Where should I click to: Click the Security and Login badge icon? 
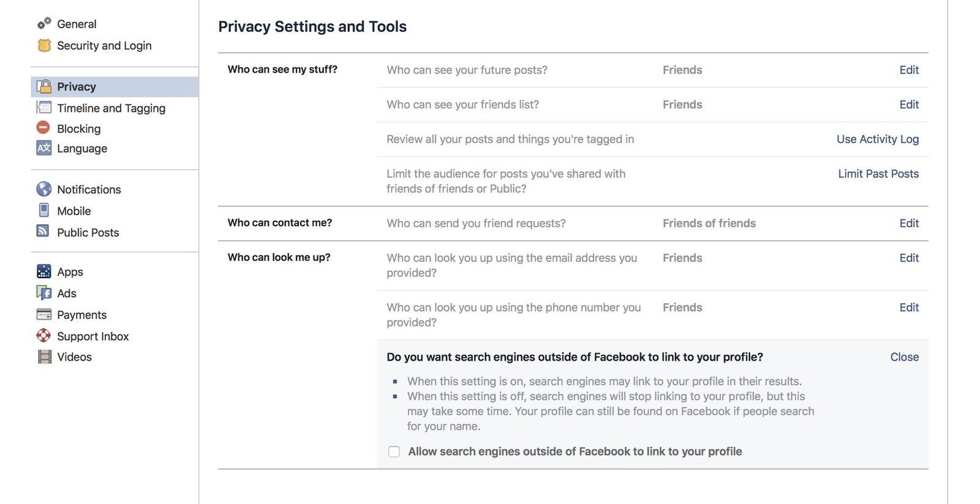click(x=44, y=45)
